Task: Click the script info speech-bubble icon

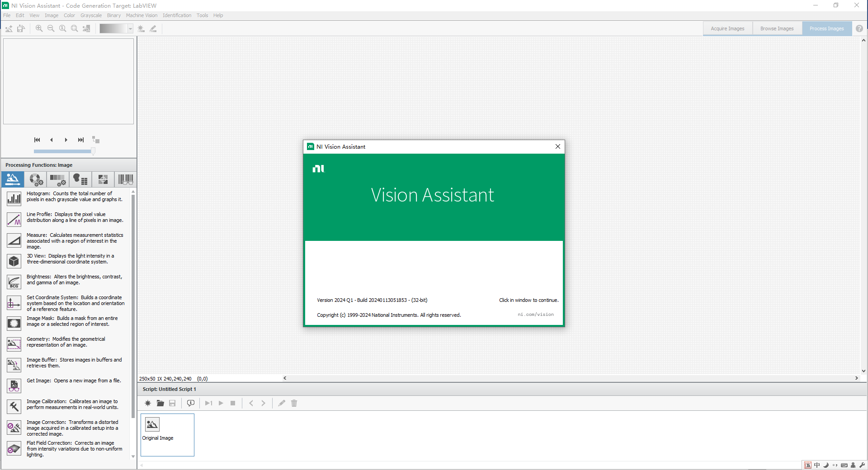Action: point(191,403)
